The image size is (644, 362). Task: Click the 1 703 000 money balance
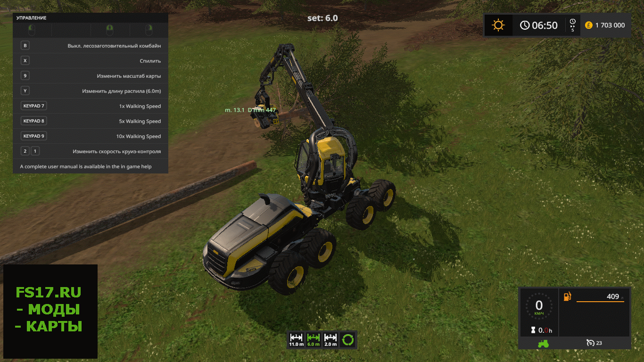[x=610, y=25]
